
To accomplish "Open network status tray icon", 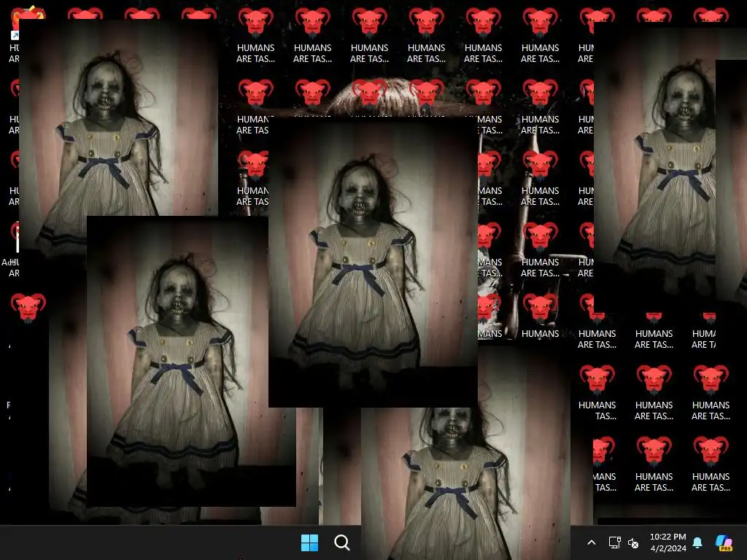I will pos(614,542).
